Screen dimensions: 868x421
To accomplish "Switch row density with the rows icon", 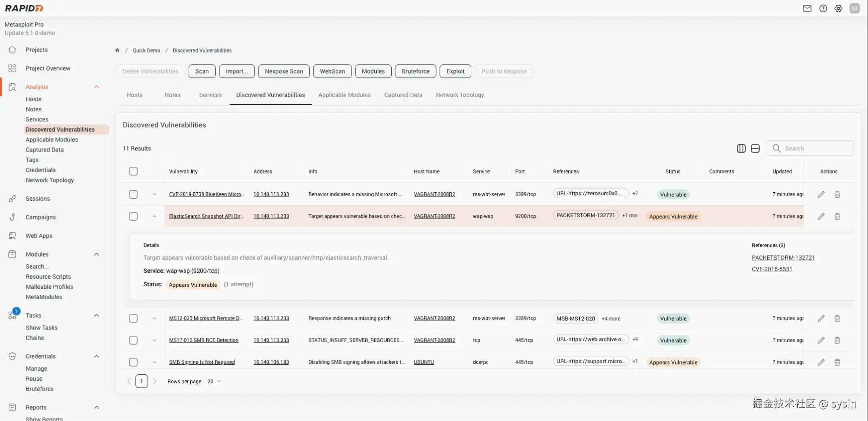I will tap(755, 148).
